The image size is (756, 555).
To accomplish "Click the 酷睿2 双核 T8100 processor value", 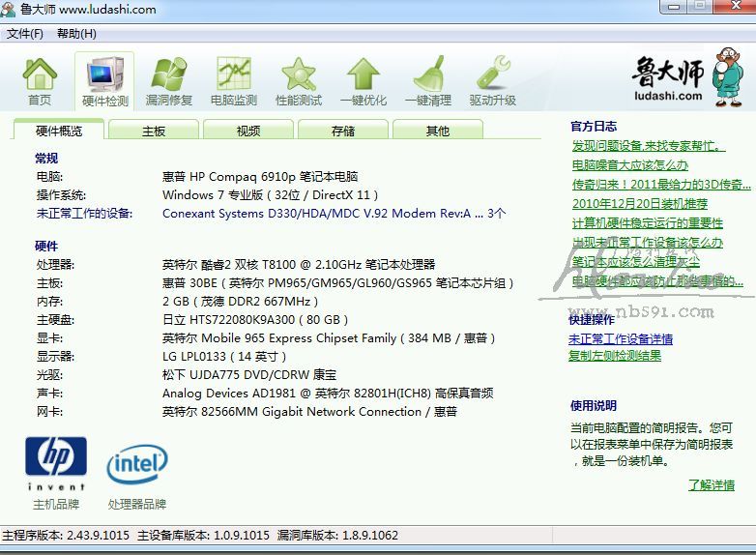I will 299,264.
